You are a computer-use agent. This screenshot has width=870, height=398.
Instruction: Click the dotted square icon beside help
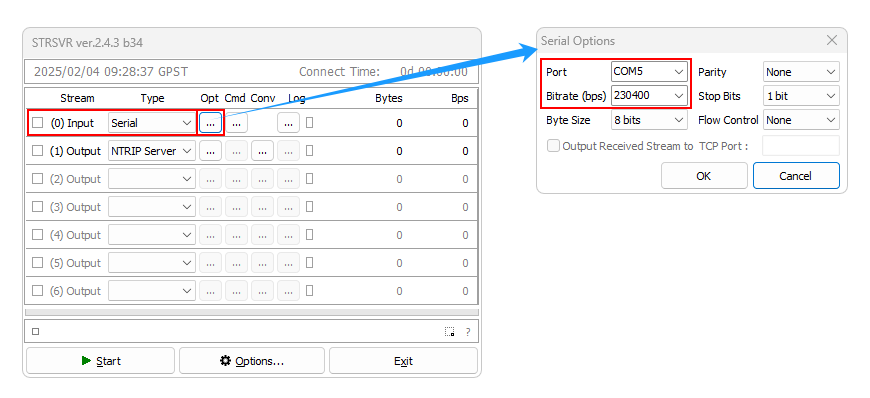click(449, 332)
